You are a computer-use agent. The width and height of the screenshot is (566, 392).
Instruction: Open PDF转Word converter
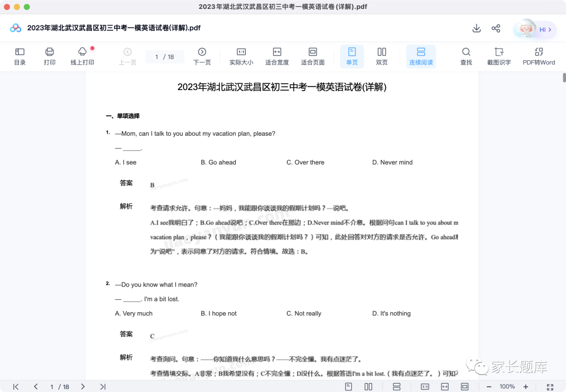[539, 56]
